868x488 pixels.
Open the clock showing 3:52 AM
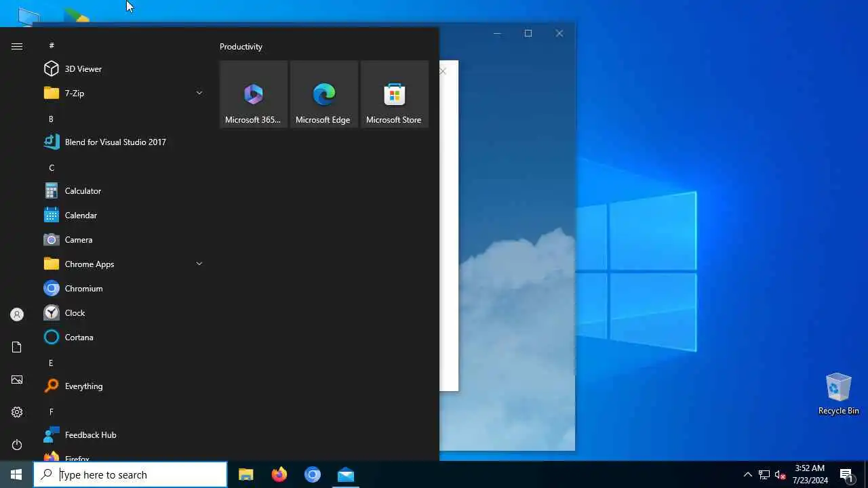tap(810, 474)
